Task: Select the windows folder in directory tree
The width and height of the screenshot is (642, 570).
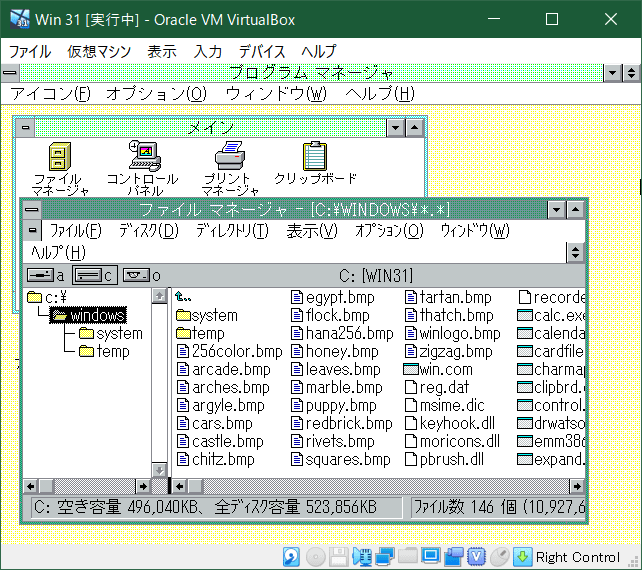Action: pos(88,315)
